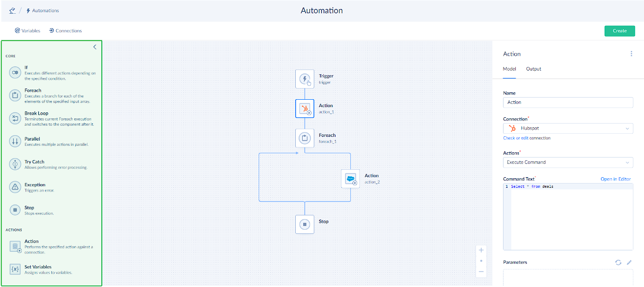Reset zoom using the dot control
Screen dimensions: 644x287
[x=481, y=260]
